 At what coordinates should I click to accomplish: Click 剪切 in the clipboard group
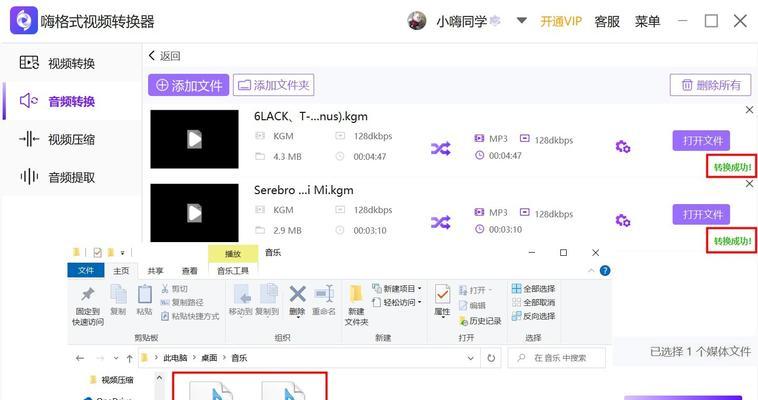click(174, 289)
